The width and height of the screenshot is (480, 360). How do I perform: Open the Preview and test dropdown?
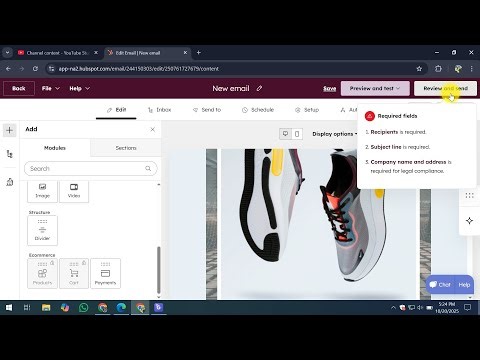[x=375, y=88]
